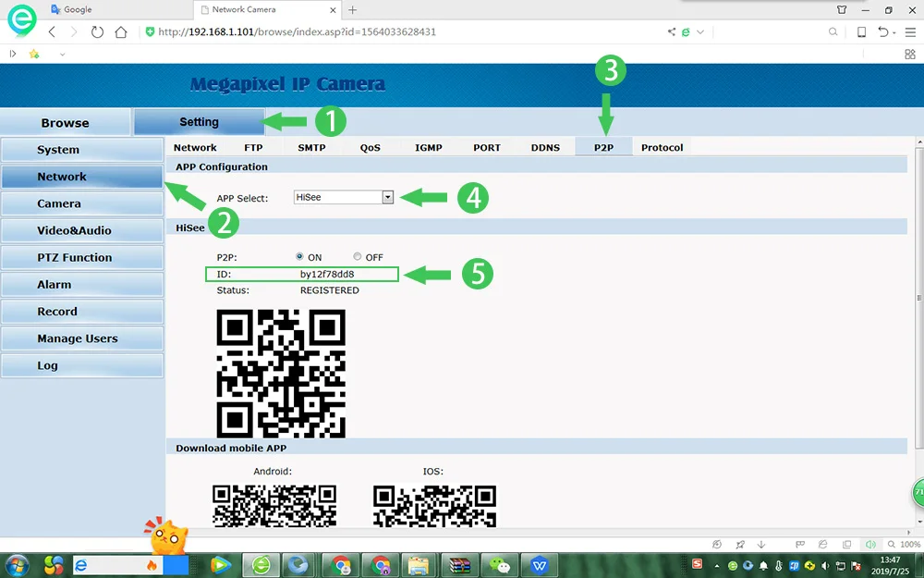This screenshot has height=578, width=924.
Task: Expand the bookmarks bar dropdown chevron
Action: pos(62,55)
